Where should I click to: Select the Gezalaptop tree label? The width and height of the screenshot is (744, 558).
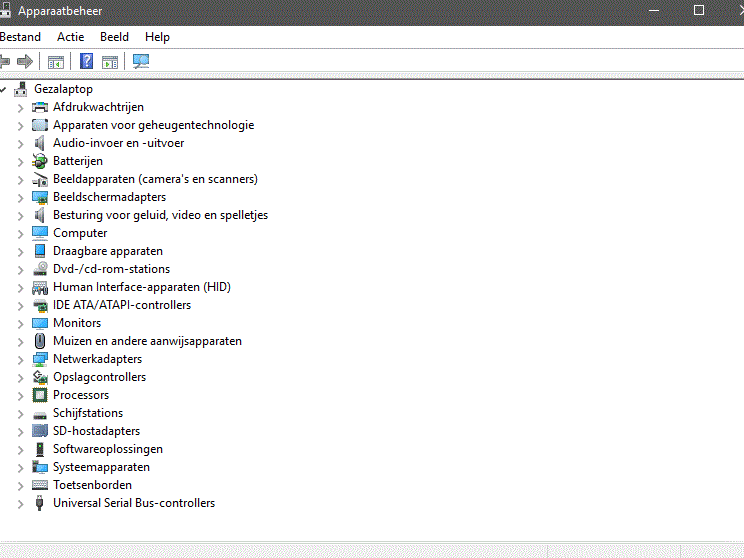pos(64,89)
